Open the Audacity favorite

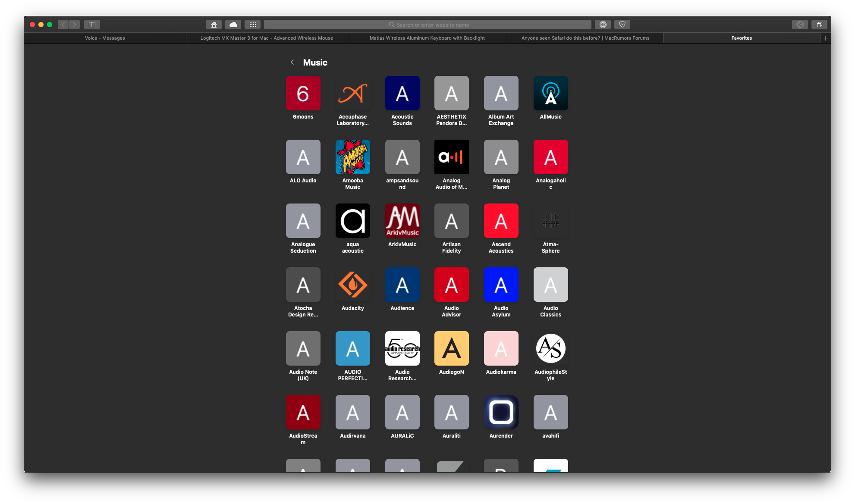click(x=352, y=285)
